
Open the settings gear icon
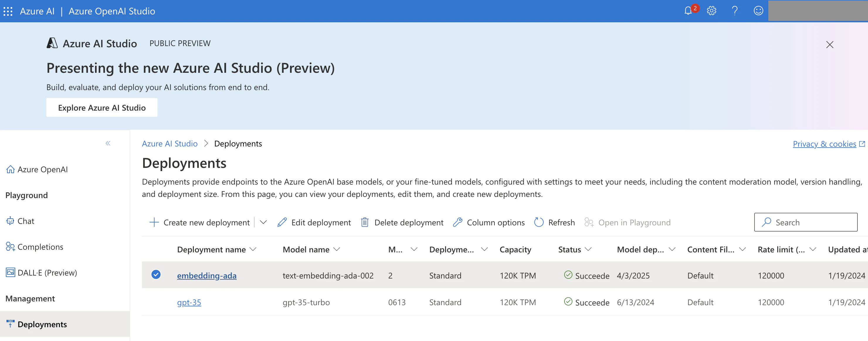(x=711, y=11)
